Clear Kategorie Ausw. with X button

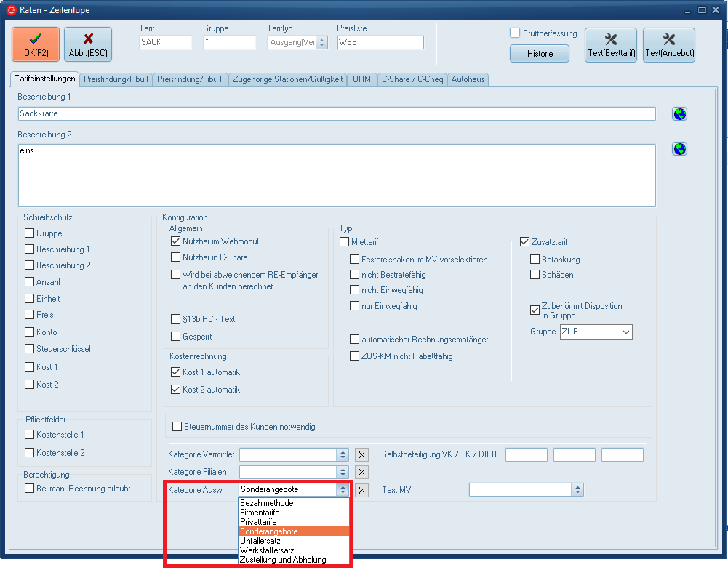361,490
